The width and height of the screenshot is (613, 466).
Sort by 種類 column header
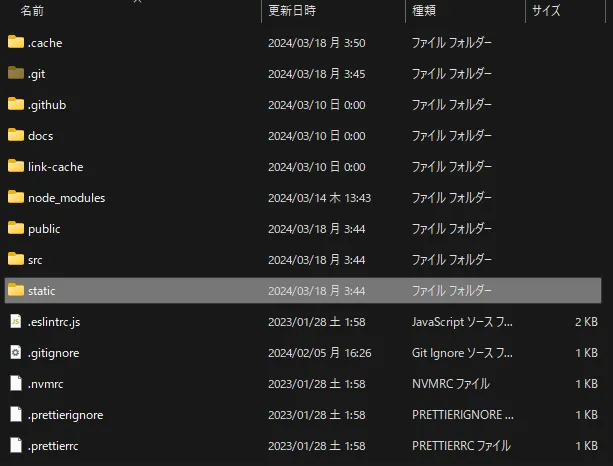pyautogui.click(x=423, y=11)
